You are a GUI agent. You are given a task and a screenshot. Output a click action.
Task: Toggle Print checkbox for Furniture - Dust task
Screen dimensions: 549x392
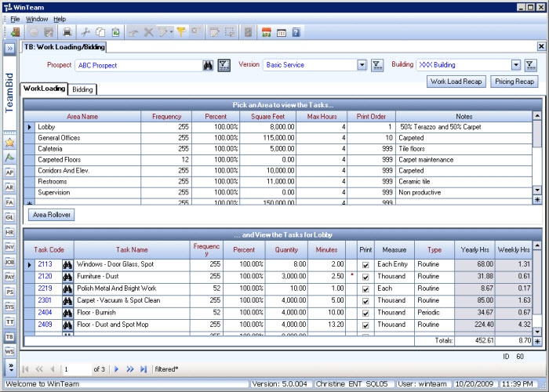click(365, 278)
